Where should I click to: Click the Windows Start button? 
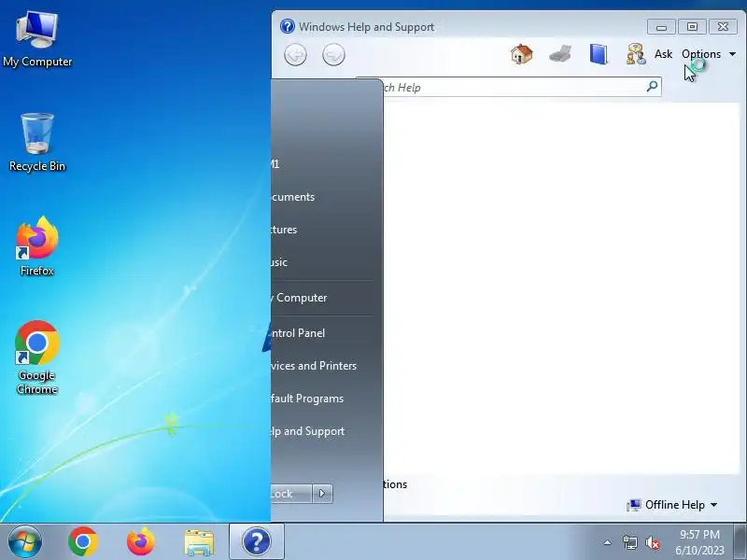(x=25, y=541)
